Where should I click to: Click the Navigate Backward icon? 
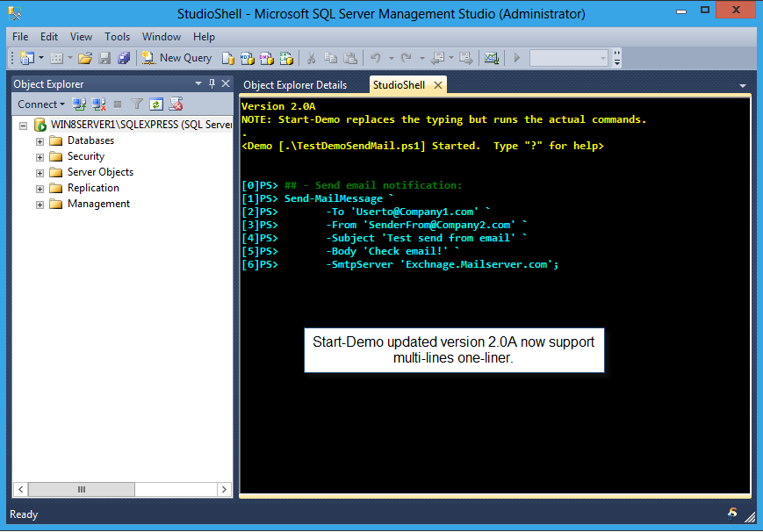[x=438, y=59]
